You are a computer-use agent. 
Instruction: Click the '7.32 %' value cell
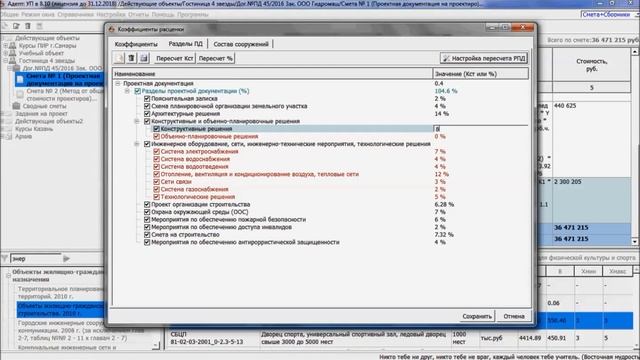[444, 235]
